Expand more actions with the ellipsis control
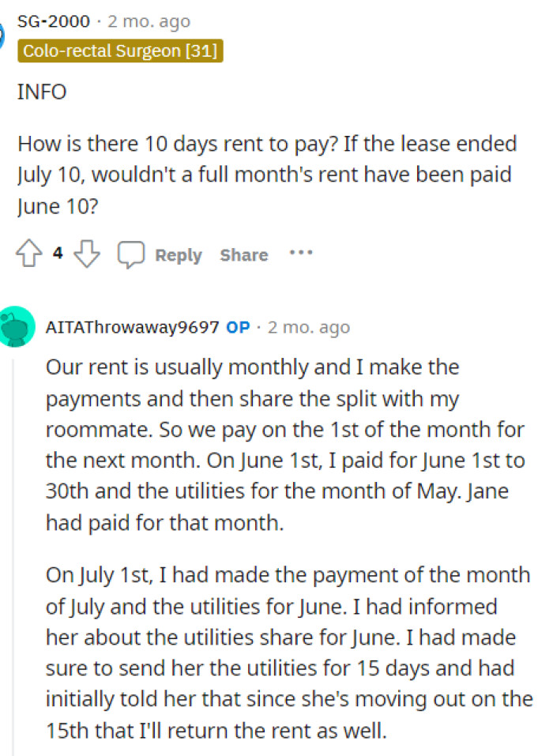The image size is (553, 756). (301, 254)
